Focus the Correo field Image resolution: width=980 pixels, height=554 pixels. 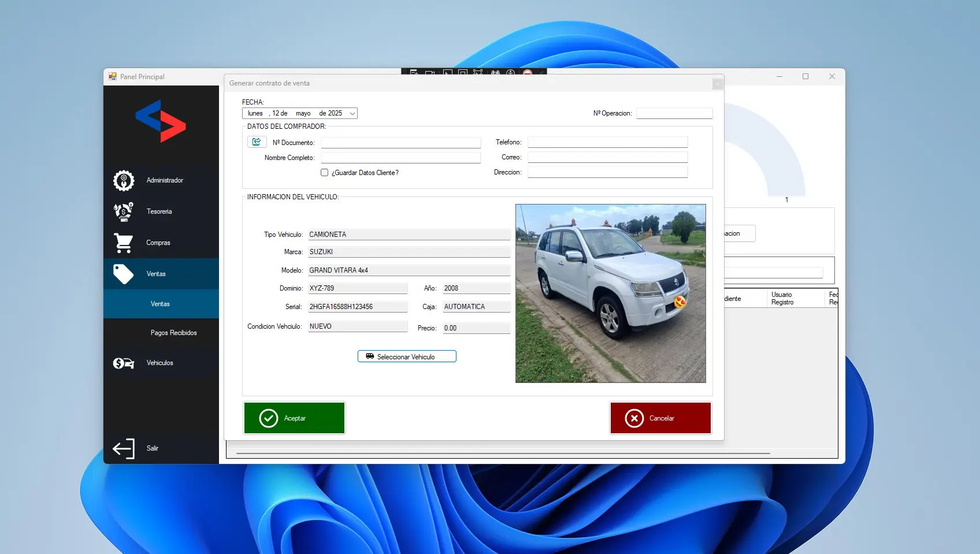click(607, 157)
